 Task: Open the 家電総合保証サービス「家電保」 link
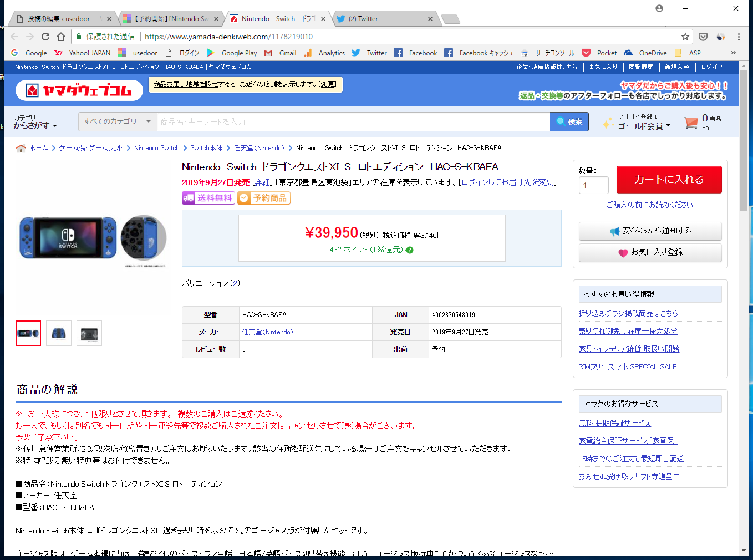[628, 441]
